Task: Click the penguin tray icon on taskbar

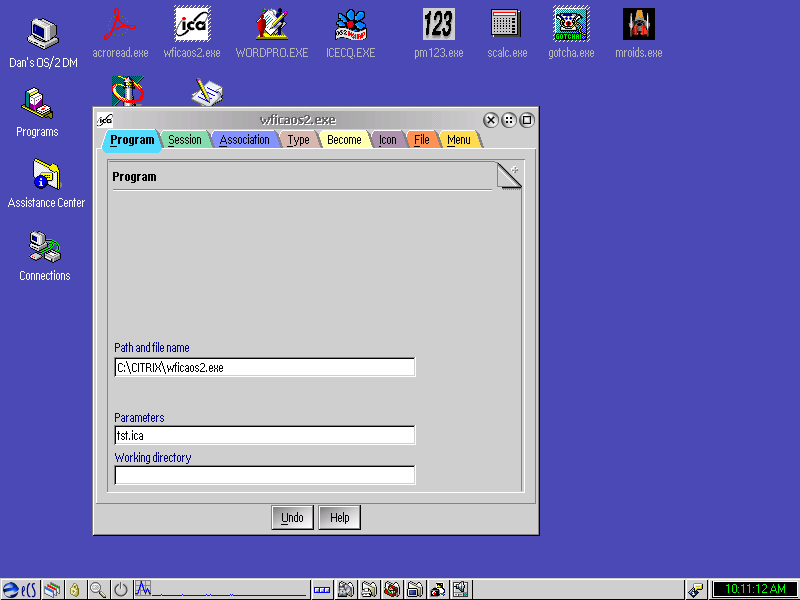Action: (438, 590)
